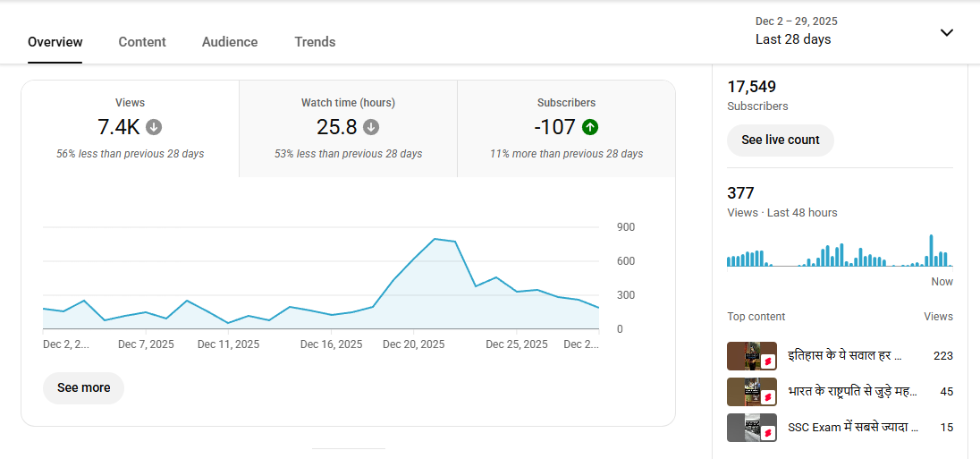Switch to the Audience tab
The image size is (980, 459).
coord(230,42)
